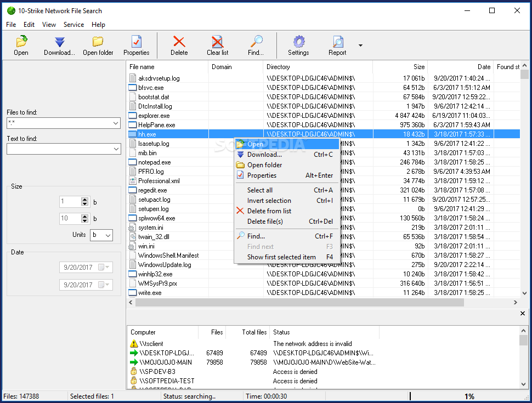Screen dimensions: 532x403
Task: Click the explorer.exe file icon
Action: coord(133,115)
